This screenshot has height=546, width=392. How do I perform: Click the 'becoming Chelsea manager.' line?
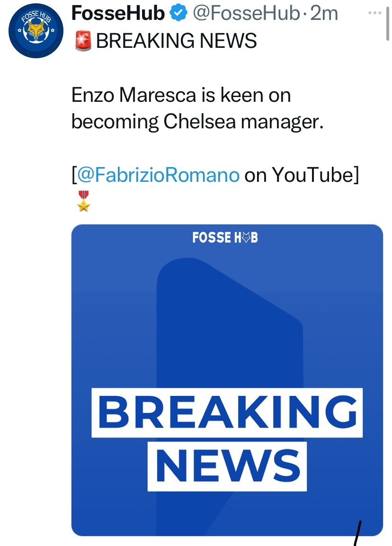coord(197,122)
